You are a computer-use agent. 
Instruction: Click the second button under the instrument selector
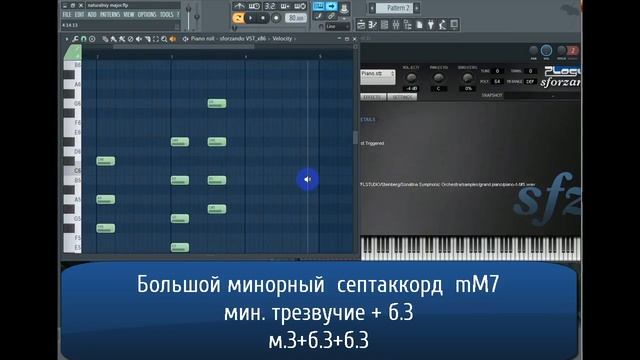[402, 97]
